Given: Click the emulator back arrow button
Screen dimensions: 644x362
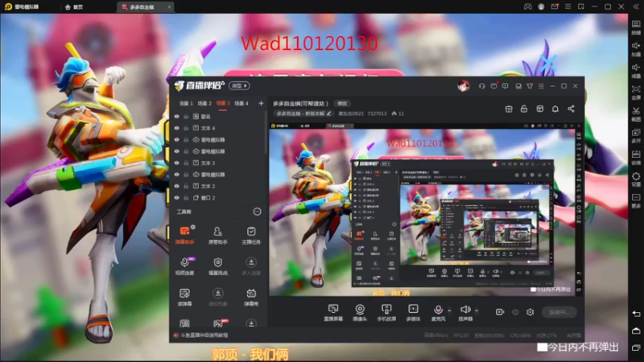Looking at the screenshot, I should [636, 314].
